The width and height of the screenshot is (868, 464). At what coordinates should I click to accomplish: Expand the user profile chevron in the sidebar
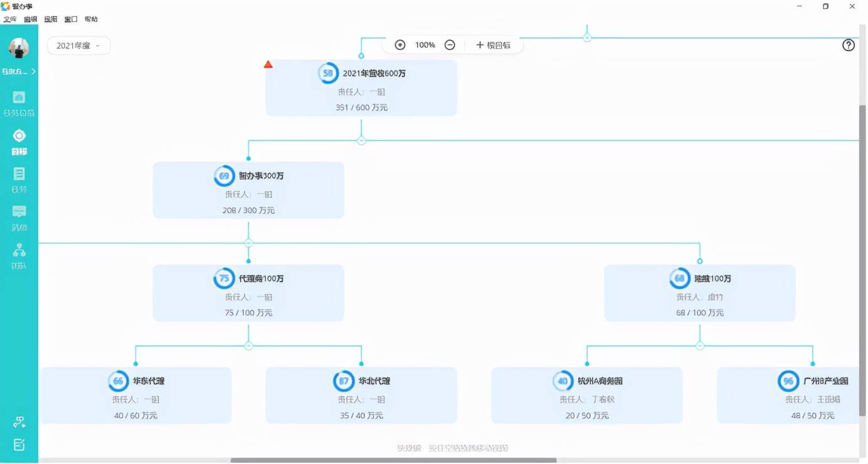(33, 71)
